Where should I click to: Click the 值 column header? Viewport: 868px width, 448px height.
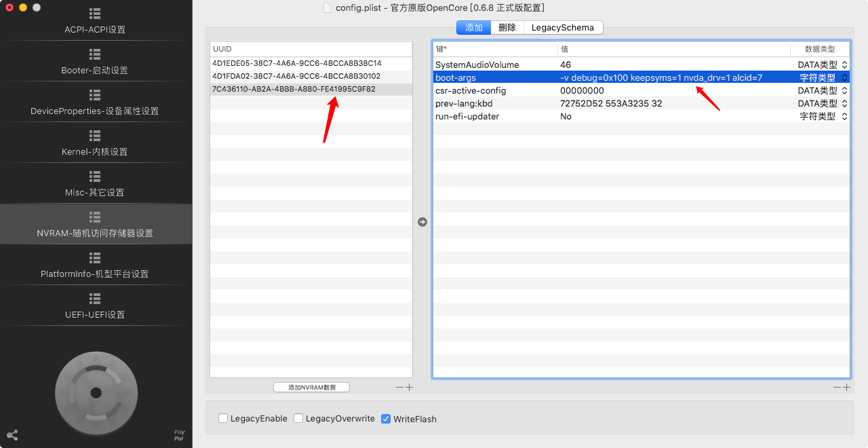click(674, 49)
